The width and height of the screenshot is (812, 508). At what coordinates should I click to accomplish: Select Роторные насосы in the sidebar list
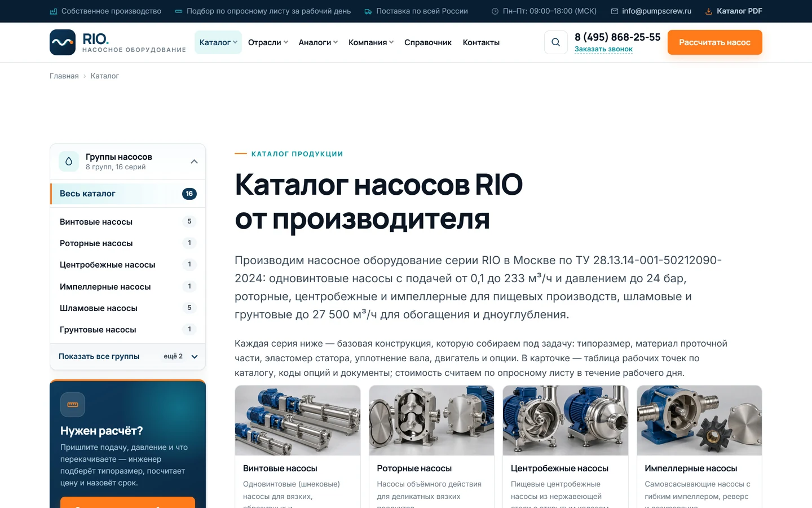click(128, 243)
